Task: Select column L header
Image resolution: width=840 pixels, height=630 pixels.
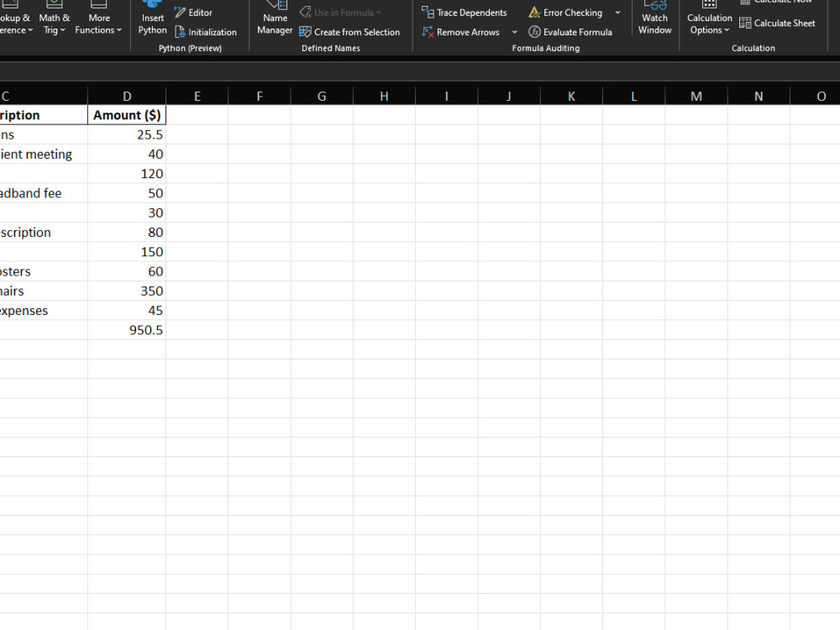Action: [633, 97]
